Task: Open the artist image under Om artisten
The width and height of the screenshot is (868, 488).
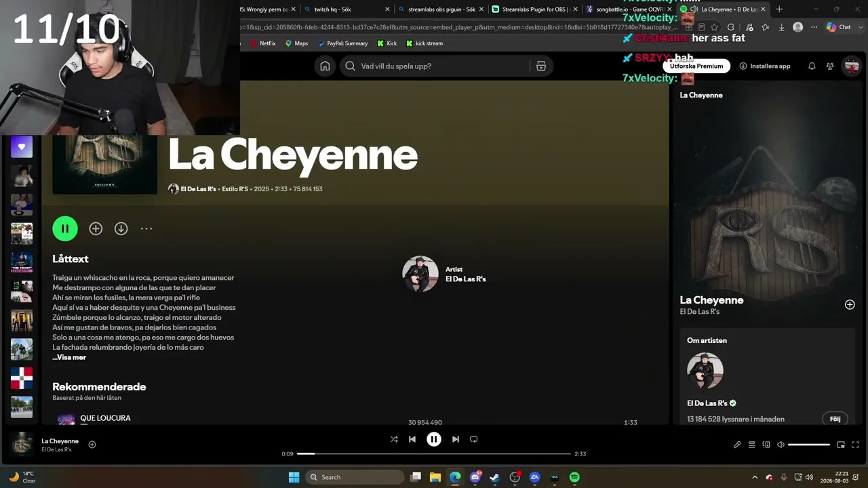Action: pos(705,371)
